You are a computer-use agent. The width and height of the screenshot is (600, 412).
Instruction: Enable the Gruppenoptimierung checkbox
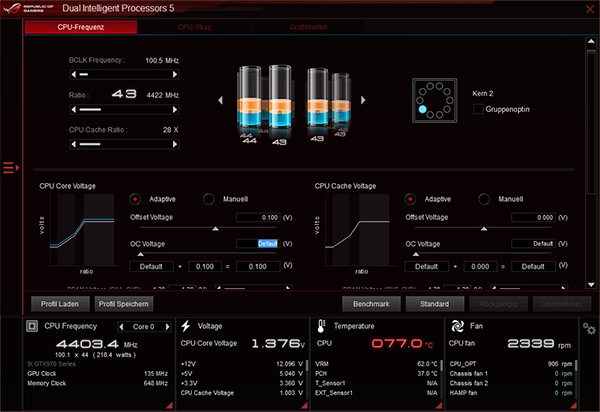[478, 109]
